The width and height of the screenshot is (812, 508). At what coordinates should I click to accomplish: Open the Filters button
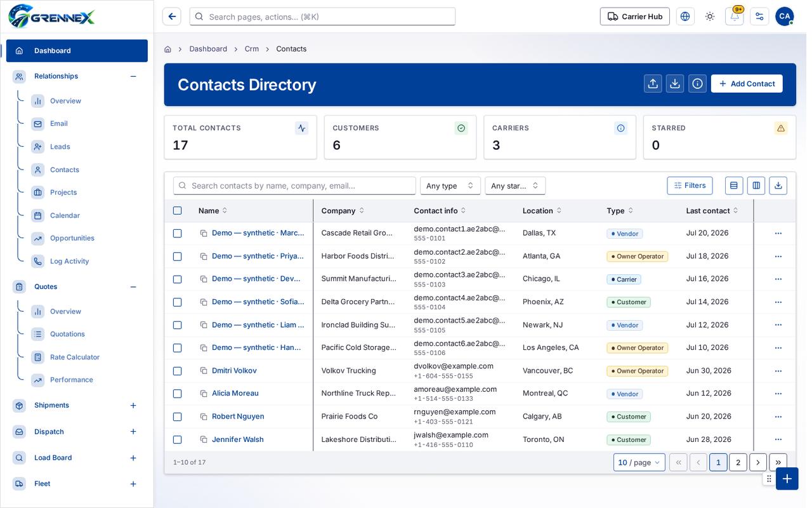coord(690,185)
